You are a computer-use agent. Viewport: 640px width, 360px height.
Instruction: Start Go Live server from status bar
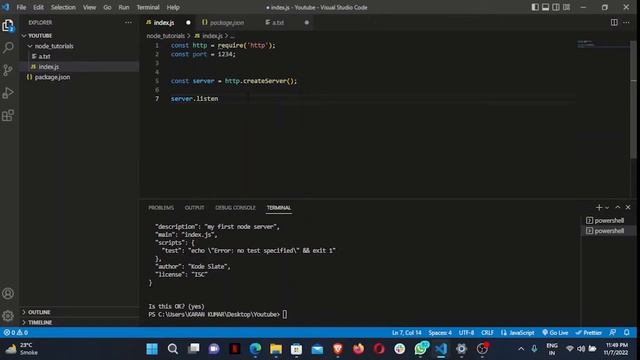point(555,333)
